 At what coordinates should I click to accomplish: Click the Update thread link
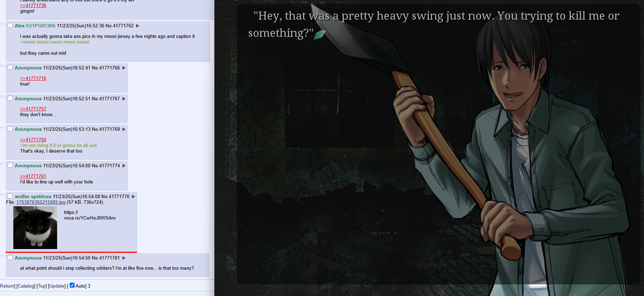(x=57, y=286)
